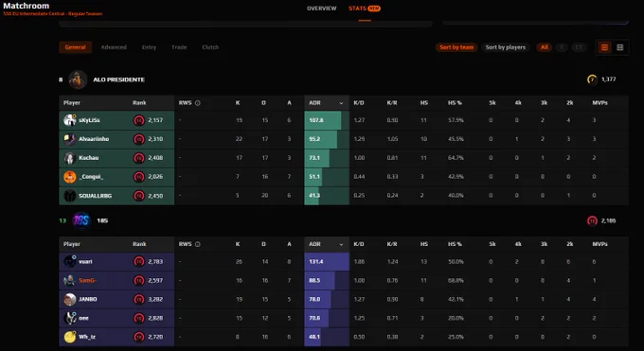This screenshot has height=351, width=644.
Task: Open JANBO player profile name
Action: (88, 299)
